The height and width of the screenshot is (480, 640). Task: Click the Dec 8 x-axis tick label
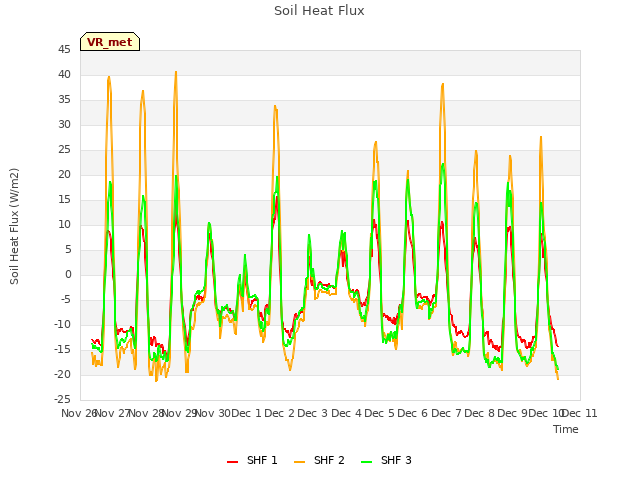pyautogui.click(x=479, y=413)
